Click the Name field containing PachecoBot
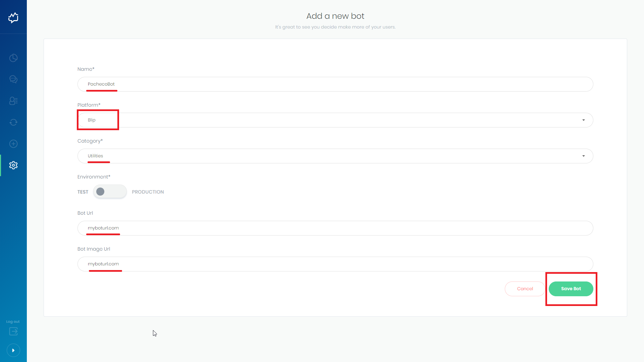Viewport: 644px width, 362px height. (x=335, y=84)
